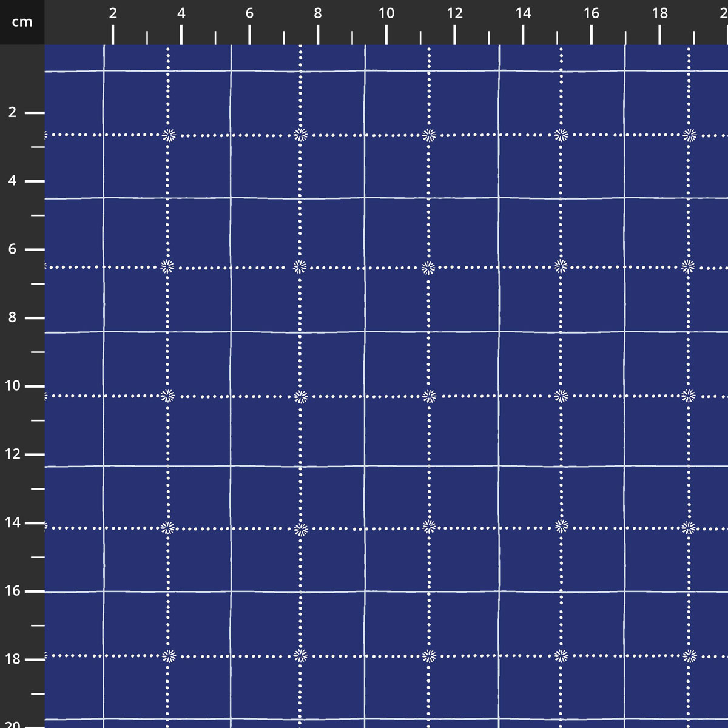Select the 8 mark on the vertical ruler
The height and width of the screenshot is (728, 728).
(x=13, y=318)
